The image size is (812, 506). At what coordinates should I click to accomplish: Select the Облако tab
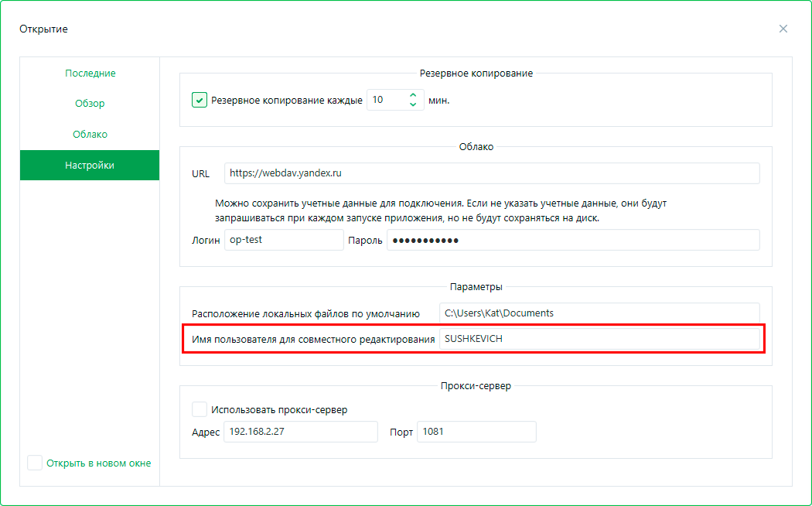tap(90, 135)
